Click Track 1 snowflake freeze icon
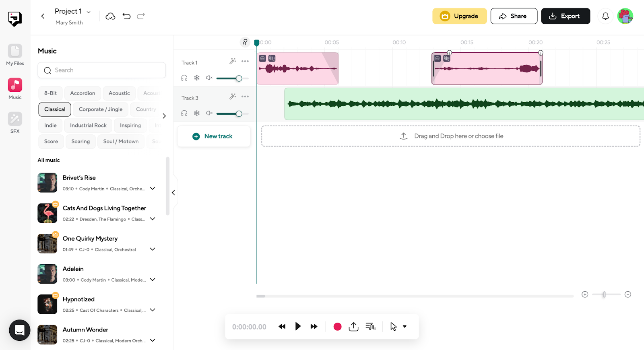Viewport: 644px width, 350px height. [x=197, y=78]
